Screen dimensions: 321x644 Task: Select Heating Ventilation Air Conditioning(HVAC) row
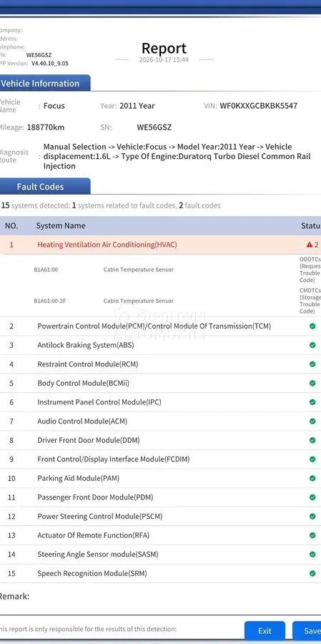coord(160,245)
